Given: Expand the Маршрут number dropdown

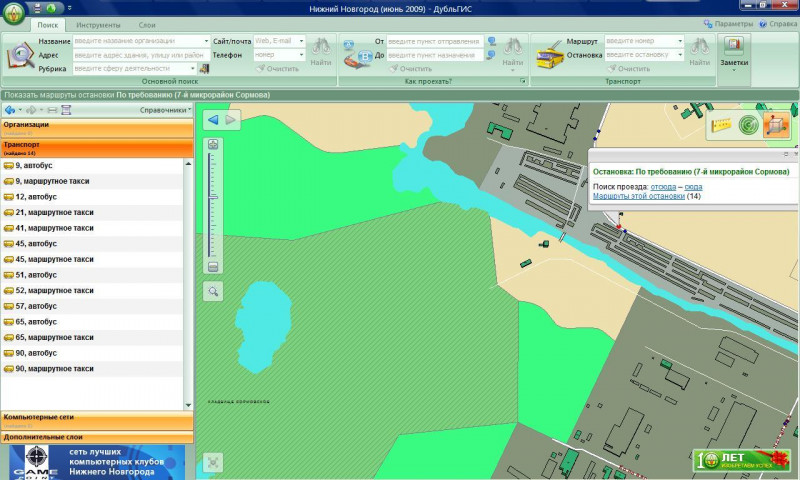Looking at the screenshot, I should (680, 41).
